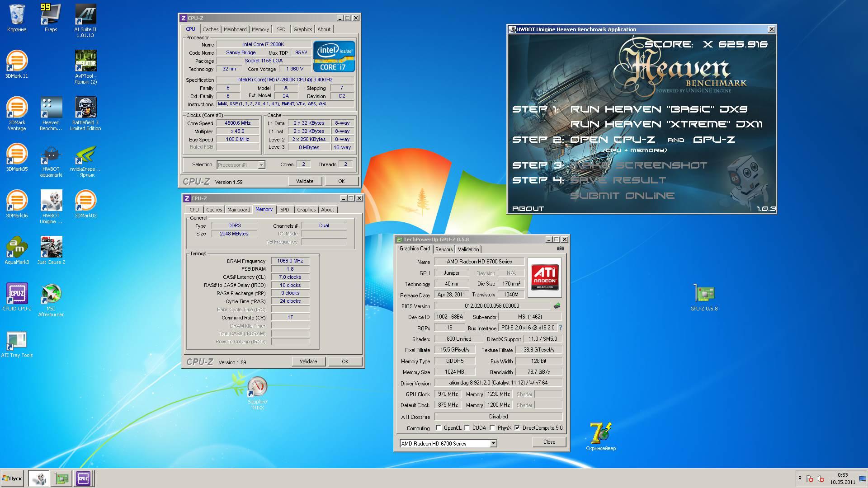The height and width of the screenshot is (488, 868).
Task: Click the Bus Interface question mark icon
Action: 561,328
